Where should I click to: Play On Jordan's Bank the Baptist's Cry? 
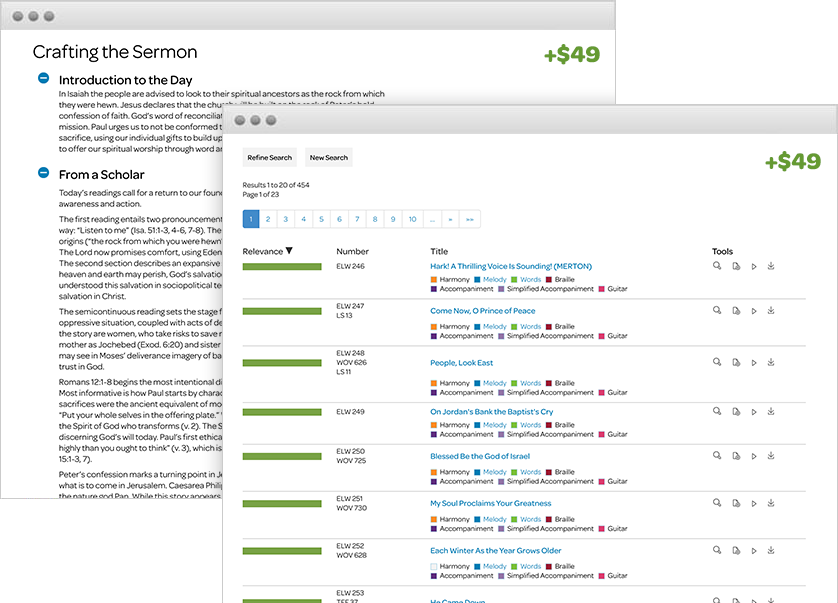point(754,412)
